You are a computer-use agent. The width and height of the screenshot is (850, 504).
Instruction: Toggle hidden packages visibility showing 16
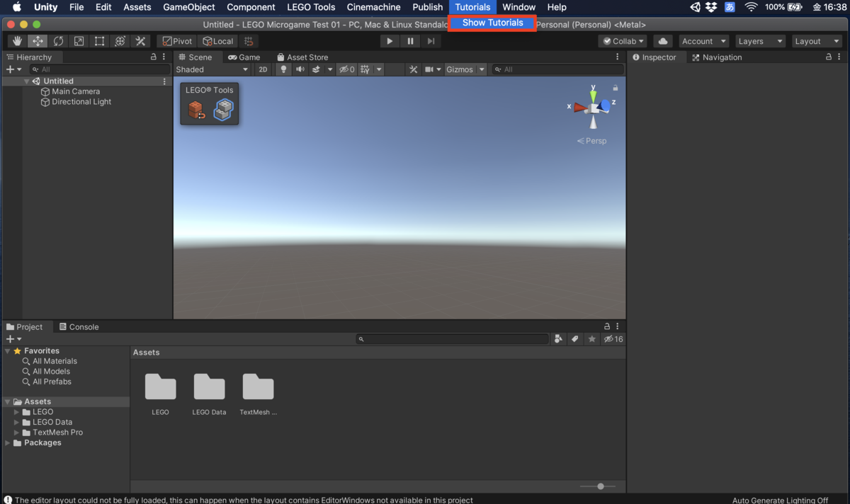pos(613,339)
